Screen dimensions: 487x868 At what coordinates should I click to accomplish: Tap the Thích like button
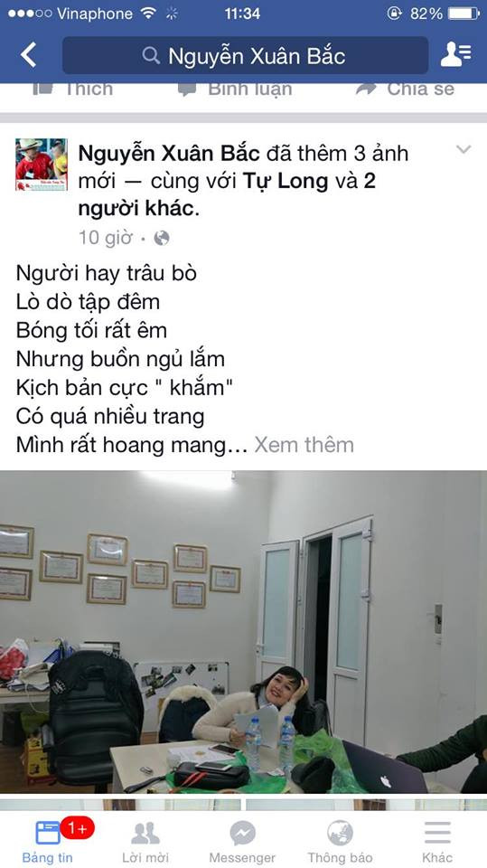click(72, 90)
